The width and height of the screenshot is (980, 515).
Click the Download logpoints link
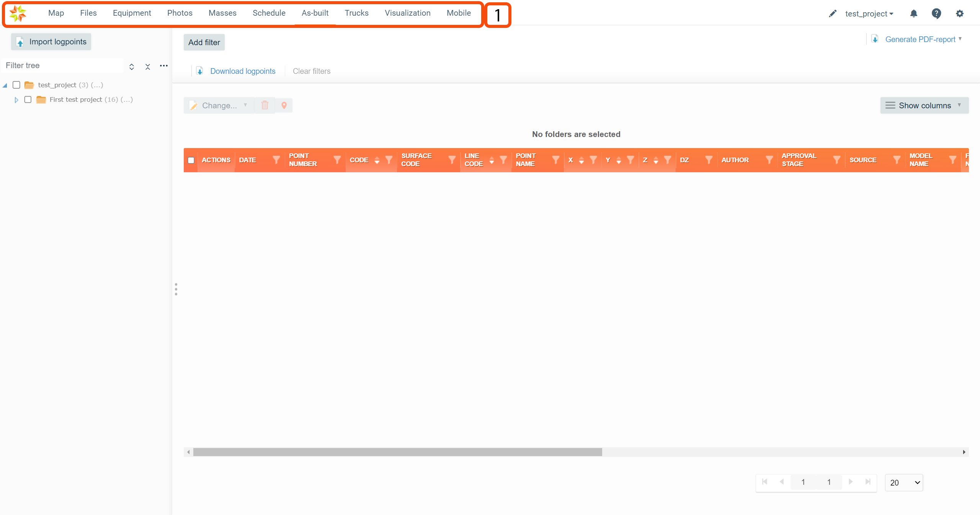click(x=242, y=71)
